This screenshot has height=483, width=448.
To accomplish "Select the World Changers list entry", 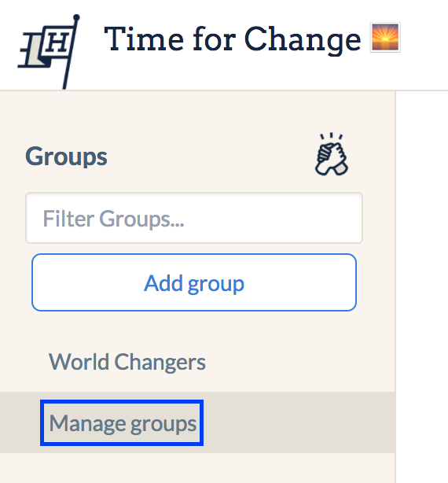I will tap(127, 362).
